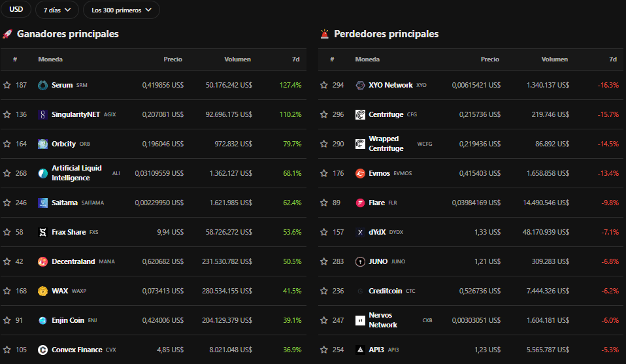This screenshot has height=364, width=626.
Task: Favorite SingularityNET with its star
Action: (7, 114)
